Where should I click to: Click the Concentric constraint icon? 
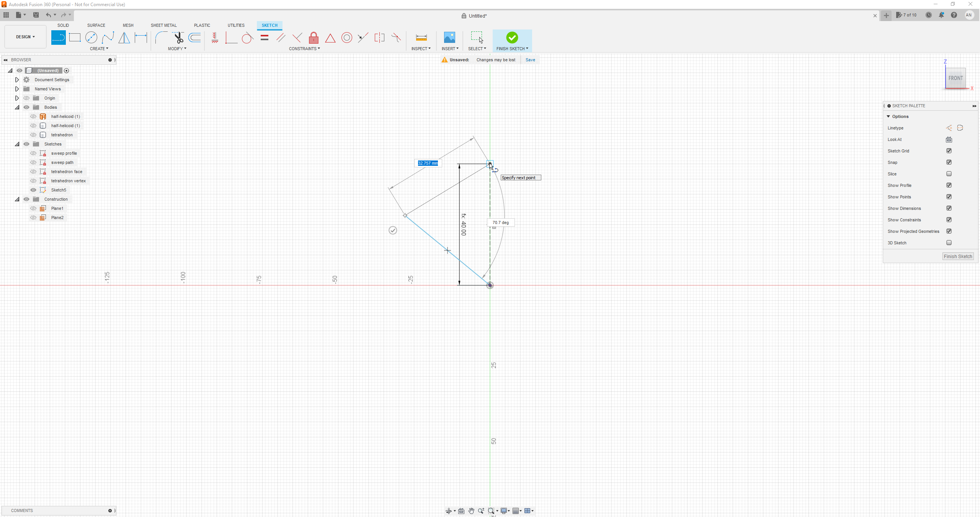[x=346, y=38]
